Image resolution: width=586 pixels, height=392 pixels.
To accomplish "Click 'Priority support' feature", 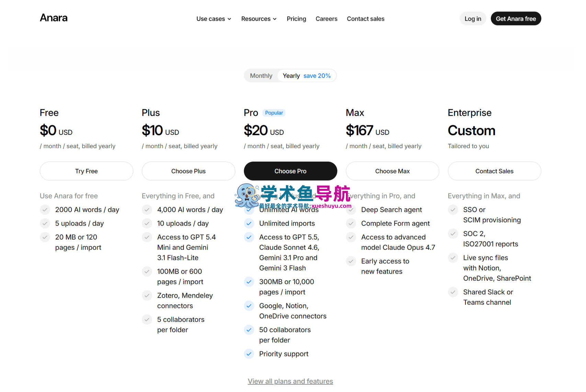I will tap(284, 354).
